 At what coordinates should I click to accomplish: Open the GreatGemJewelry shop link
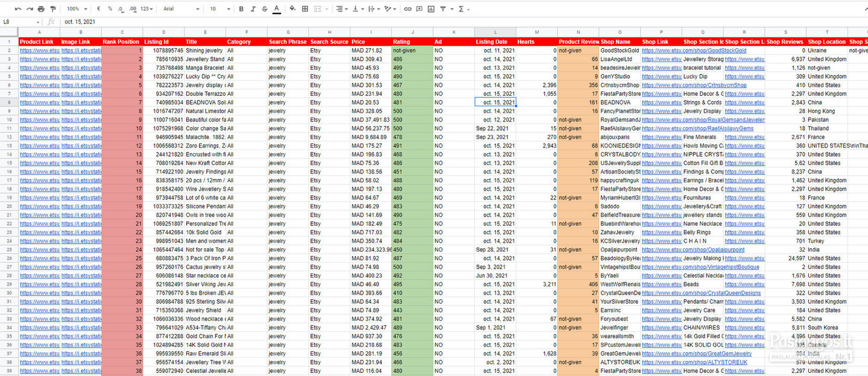point(697,354)
